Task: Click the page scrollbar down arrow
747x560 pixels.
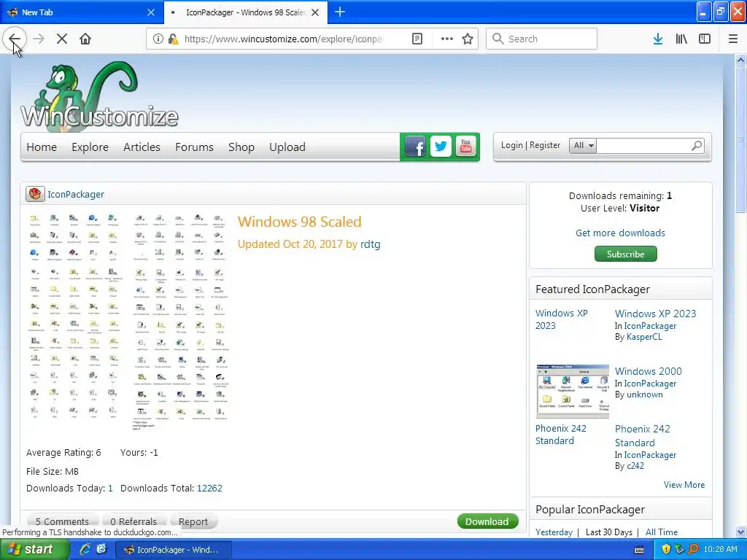Action: coord(740,532)
